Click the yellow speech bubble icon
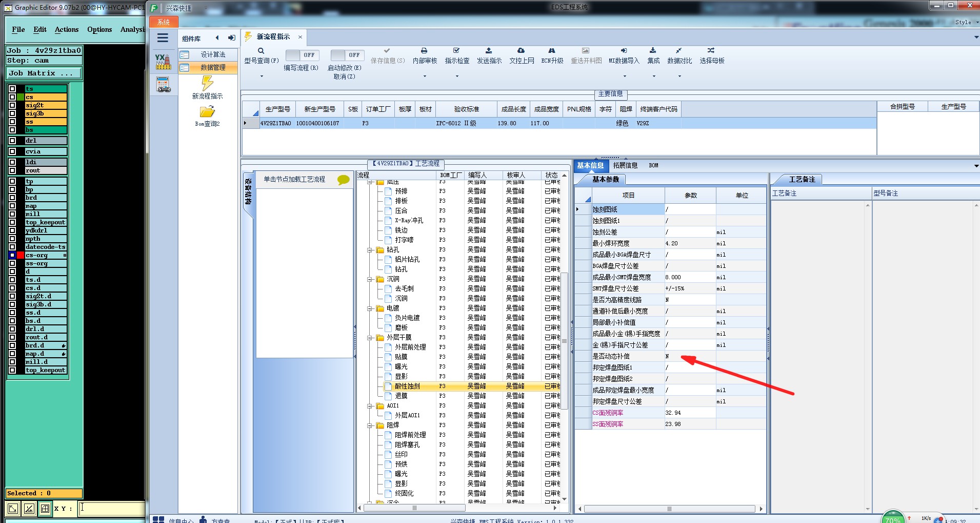The height and width of the screenshot is (523, 980). click(x=344, y=180)
